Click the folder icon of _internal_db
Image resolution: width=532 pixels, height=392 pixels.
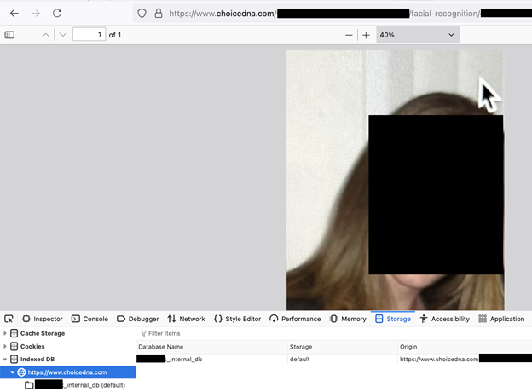29,385
